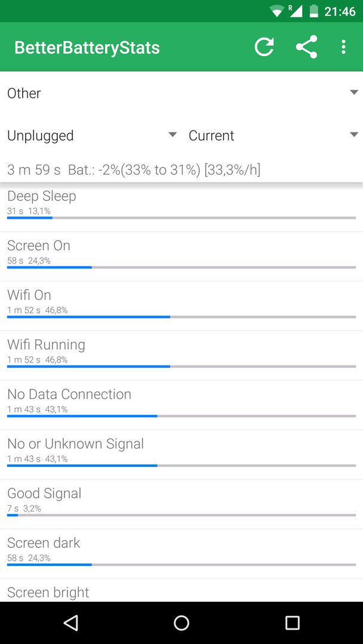
Task: Tap the recent apps square button
Action: click(x=292, y=623)
